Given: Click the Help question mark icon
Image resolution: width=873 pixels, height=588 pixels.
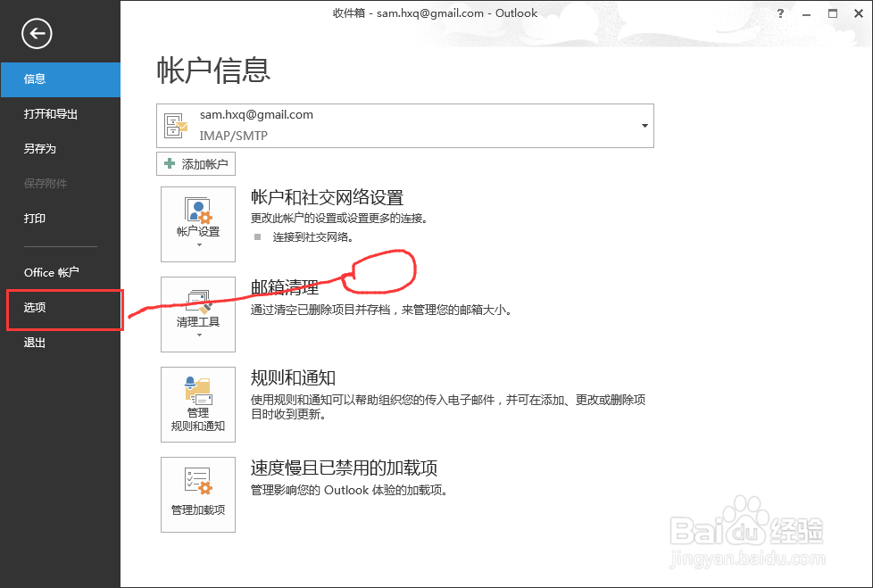Looking at the screenshot, I should tap(780, 13).
